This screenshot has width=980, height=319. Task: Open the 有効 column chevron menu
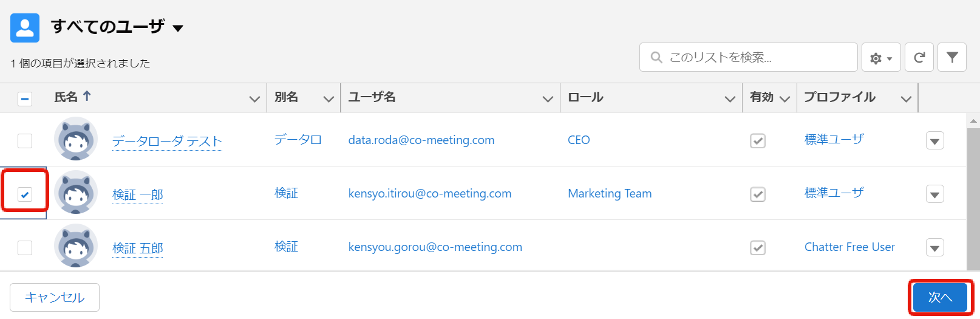[784, 99]
